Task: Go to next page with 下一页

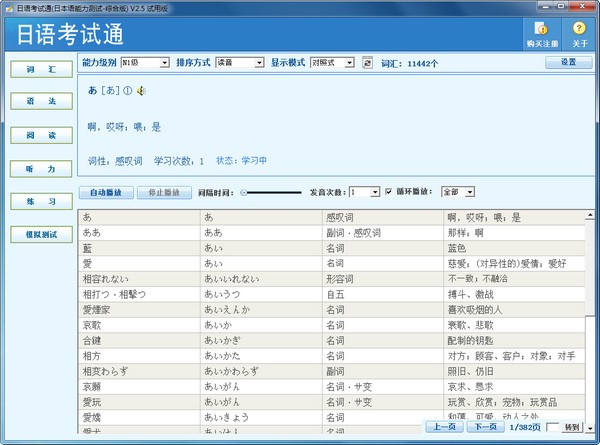Action: click(x=485, y=427)
